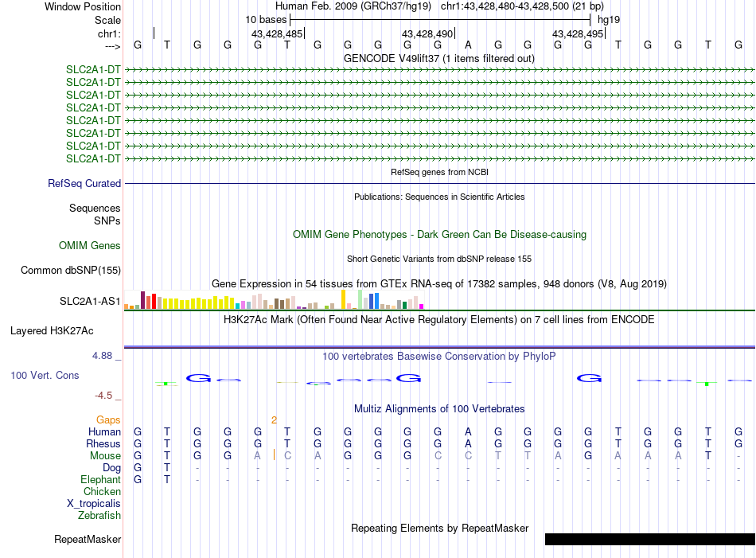Click the orange insertion bar in the Mouse row
Viewport: 756px width, 558px height.
coord(274,455)
